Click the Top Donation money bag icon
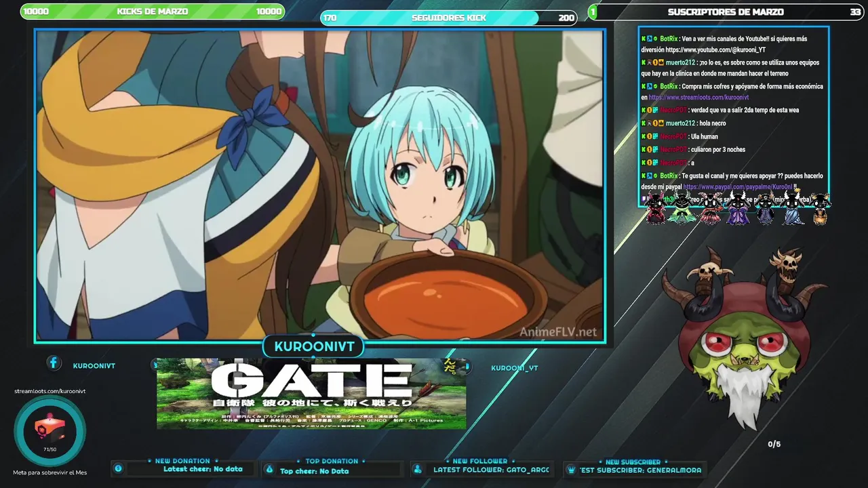868x488 pixels. [269, 469]
